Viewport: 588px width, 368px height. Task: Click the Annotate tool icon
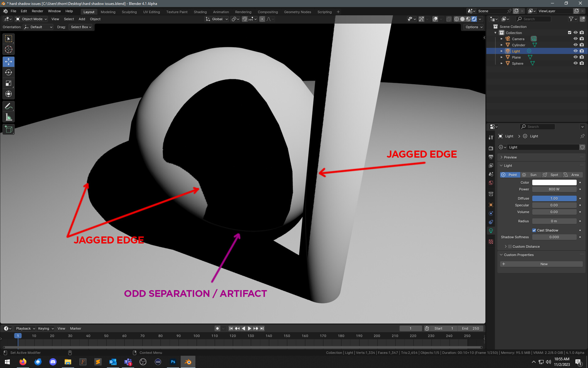[x=9, y=106]
